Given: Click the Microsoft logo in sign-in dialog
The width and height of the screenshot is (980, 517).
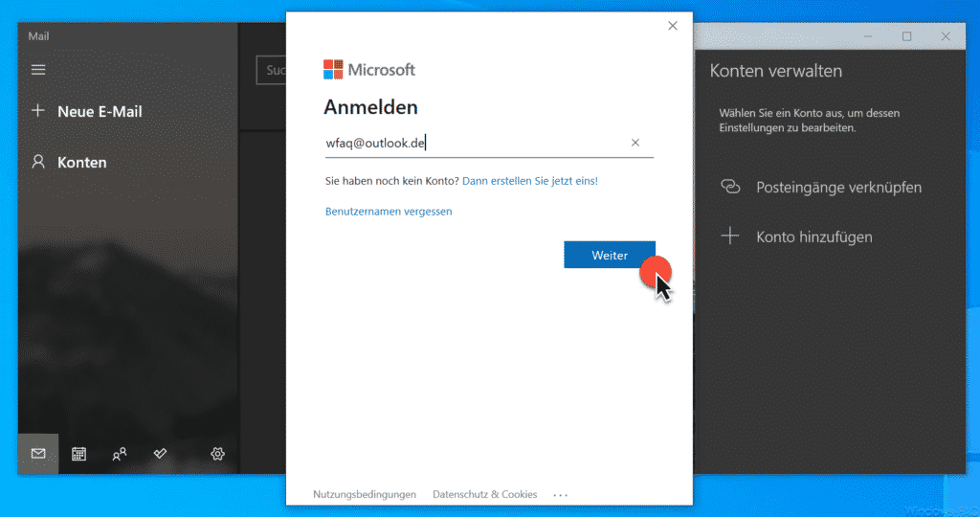Looking at the screenshot, I should tap(368, 69).
